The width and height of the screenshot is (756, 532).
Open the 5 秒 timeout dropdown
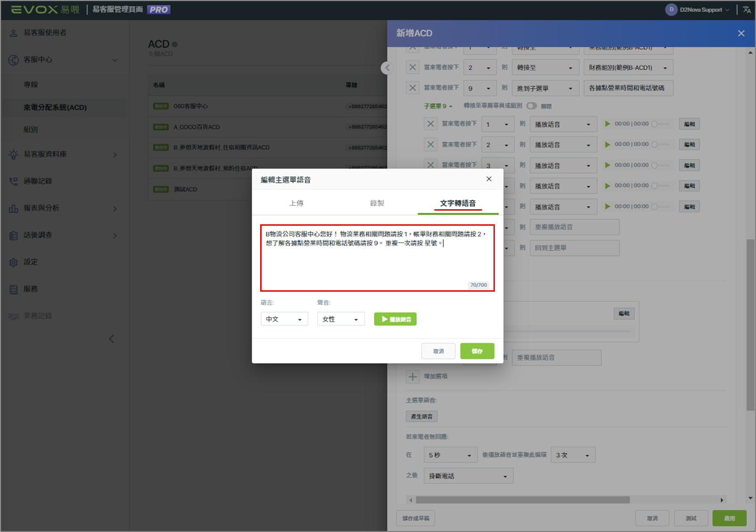tap(450, 455)
